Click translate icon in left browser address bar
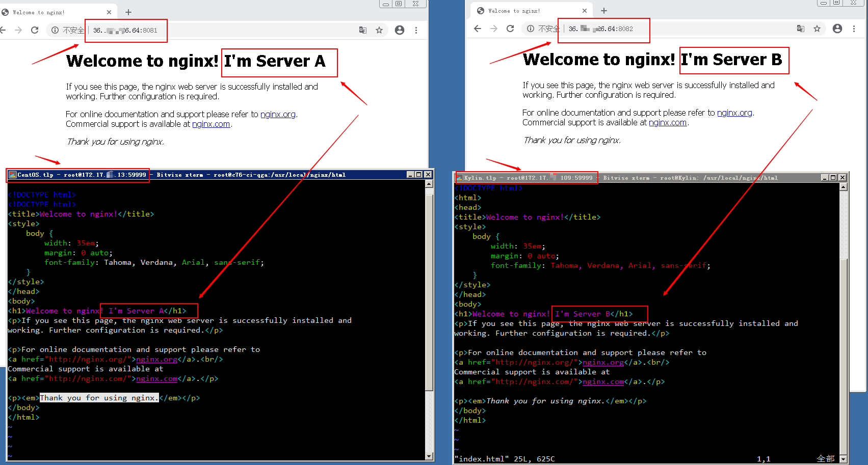This screenshot has height=465, width=868. click(363, 30)
